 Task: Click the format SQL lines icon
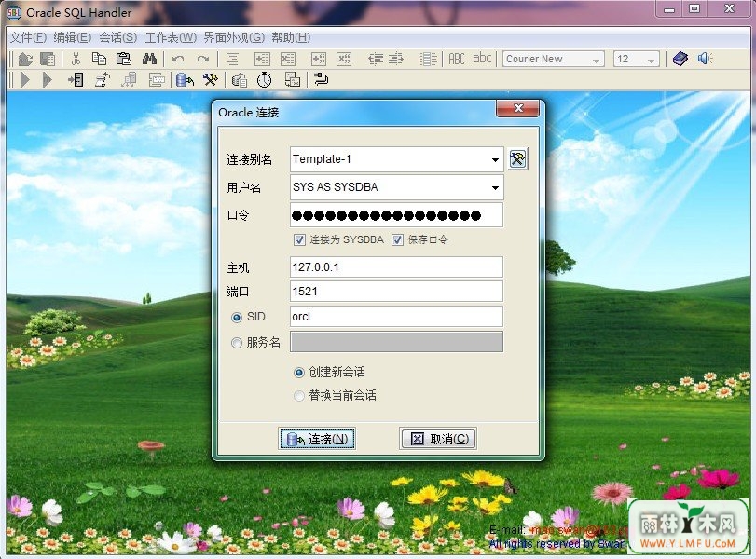[x=232, y=59]
